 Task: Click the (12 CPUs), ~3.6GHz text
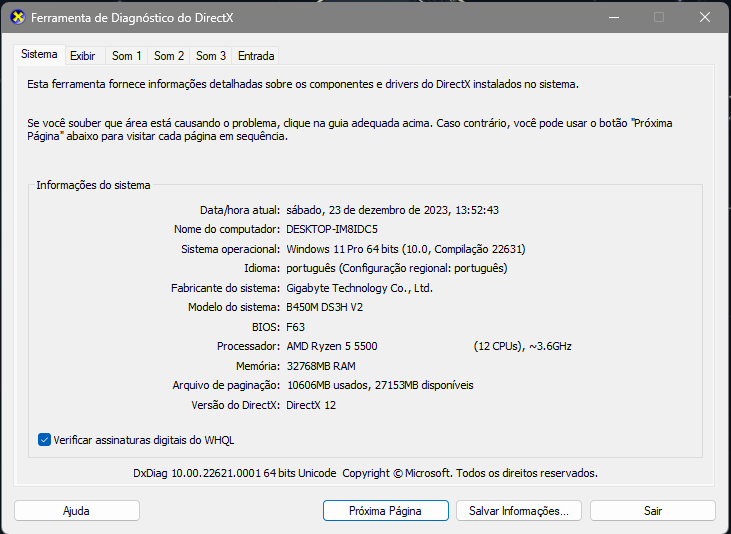[x=523, y=347]
